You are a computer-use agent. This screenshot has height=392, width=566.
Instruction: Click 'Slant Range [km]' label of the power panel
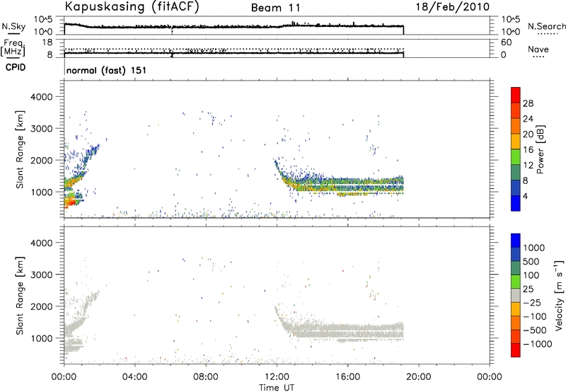(x=20, y=149)
